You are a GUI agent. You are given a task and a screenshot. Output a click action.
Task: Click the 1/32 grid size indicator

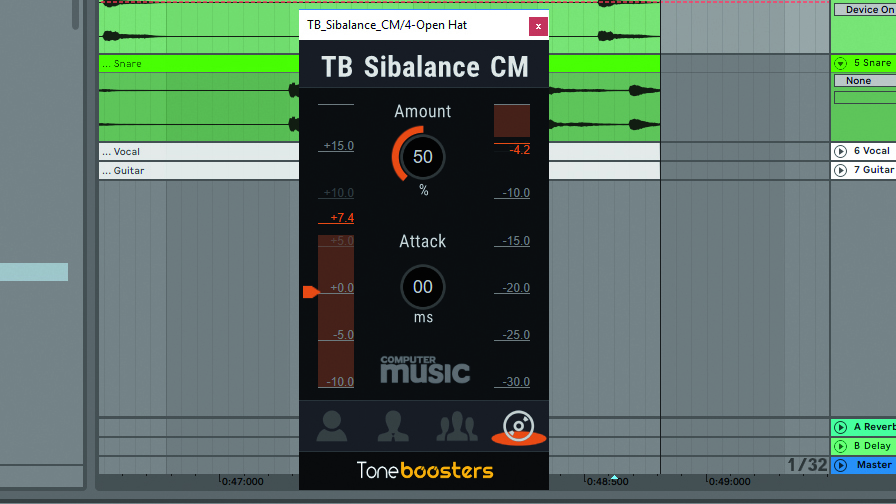click(807, 465)
